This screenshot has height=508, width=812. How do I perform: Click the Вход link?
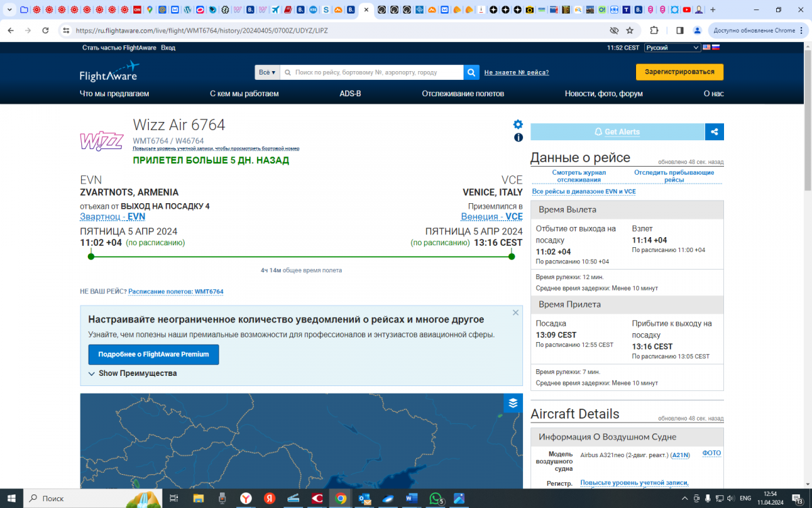tap(168, 47)
